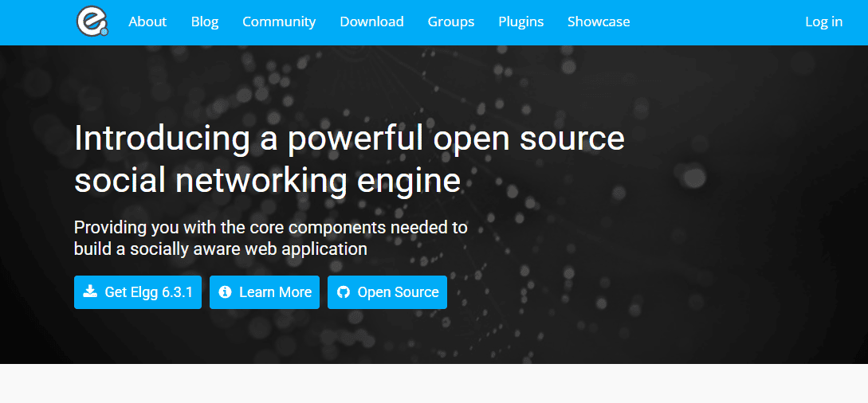Screen dimensions: 868x403
Task: Open the Groups page
Action: 450,22
